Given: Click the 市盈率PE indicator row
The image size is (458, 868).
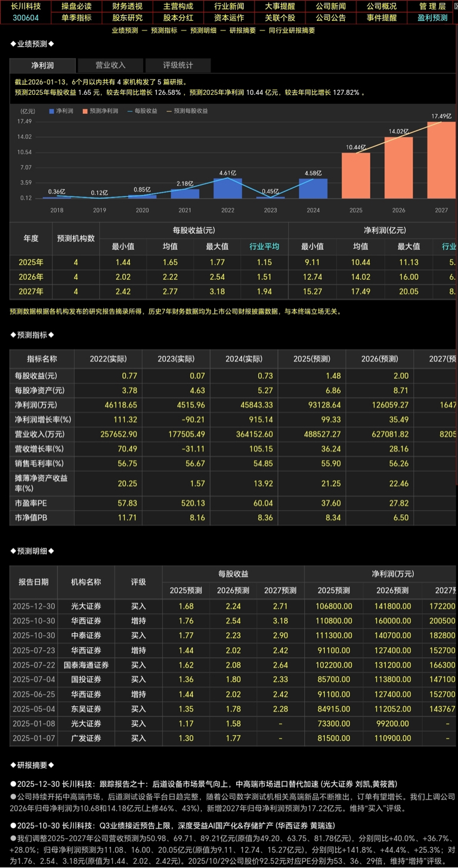Looking at the screenshot, I should 233,503.
